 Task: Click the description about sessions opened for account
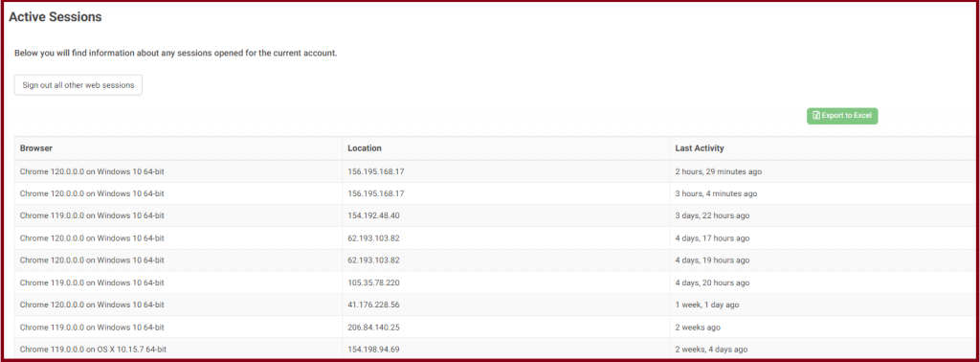176,53
